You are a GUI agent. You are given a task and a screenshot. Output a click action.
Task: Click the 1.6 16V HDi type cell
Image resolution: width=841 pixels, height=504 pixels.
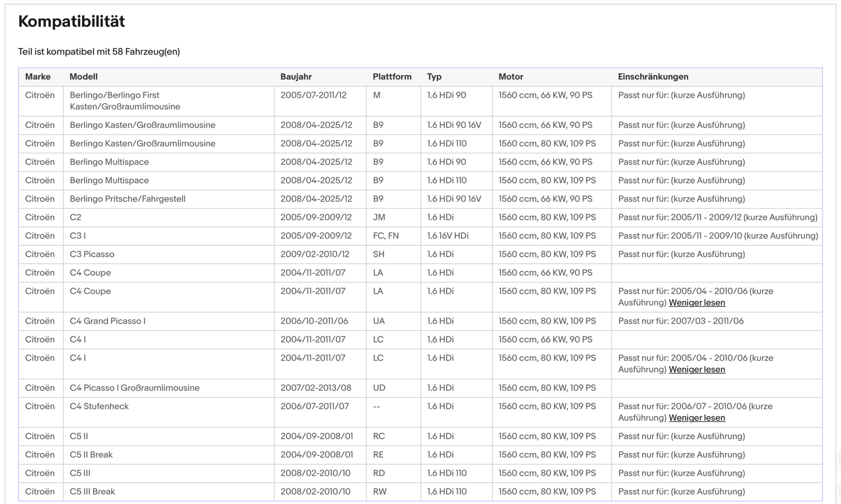click(x=447, y=236)
